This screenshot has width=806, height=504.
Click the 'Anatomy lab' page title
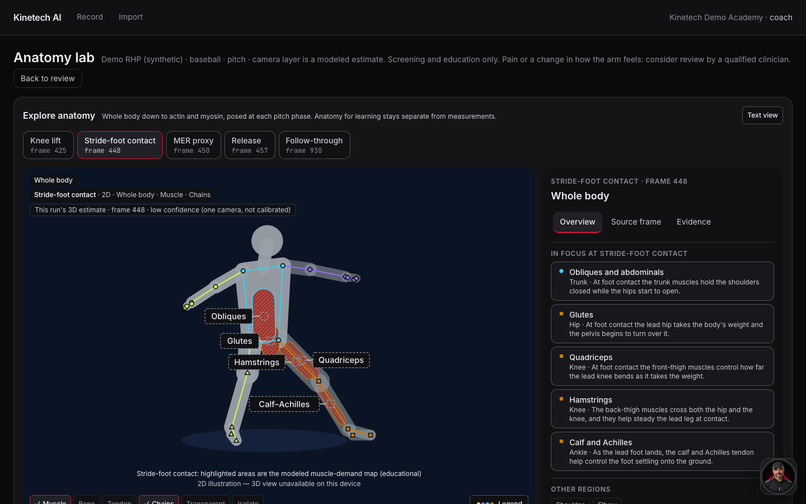click(54, 58)
